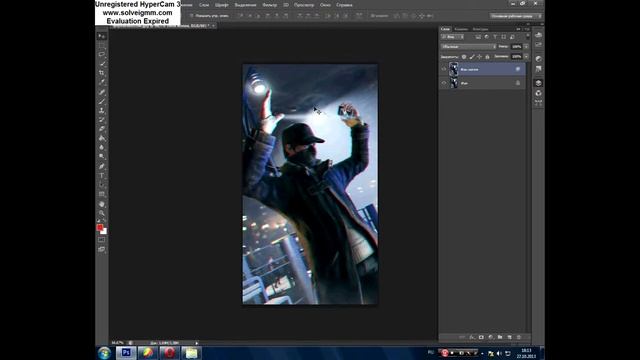
Task: Toggle lock all padlock
Action: (487, 57)
